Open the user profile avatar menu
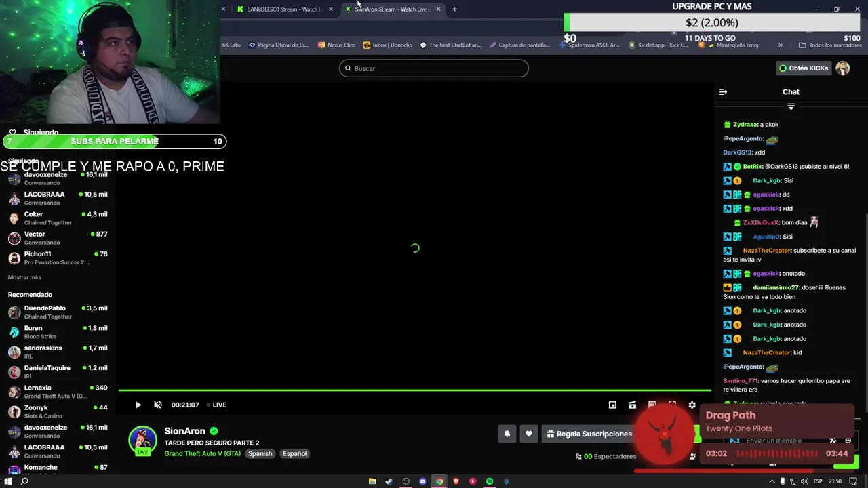The height and width of the screenshot is (488, 868). click(842, 68)
